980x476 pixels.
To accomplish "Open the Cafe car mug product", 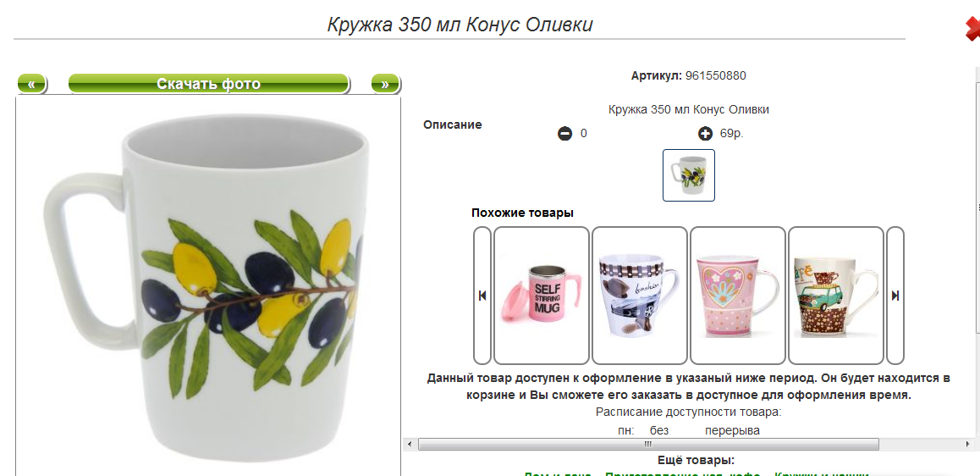I will (835, 296).
